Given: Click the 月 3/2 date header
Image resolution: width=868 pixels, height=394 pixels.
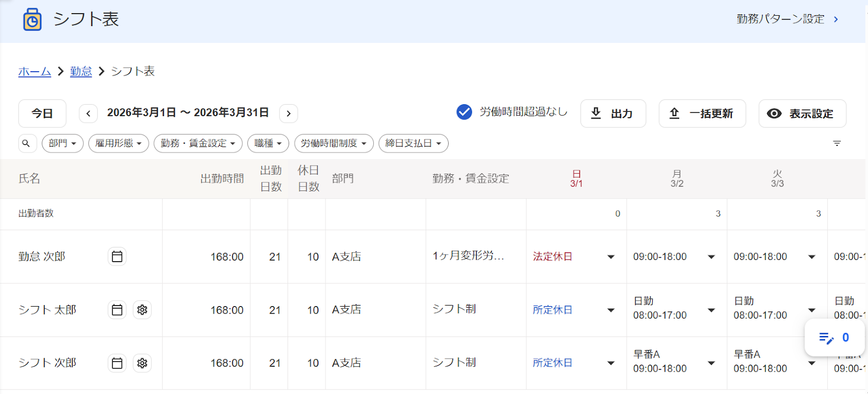Looking at the screenshot, I should (x=676, y=179).
